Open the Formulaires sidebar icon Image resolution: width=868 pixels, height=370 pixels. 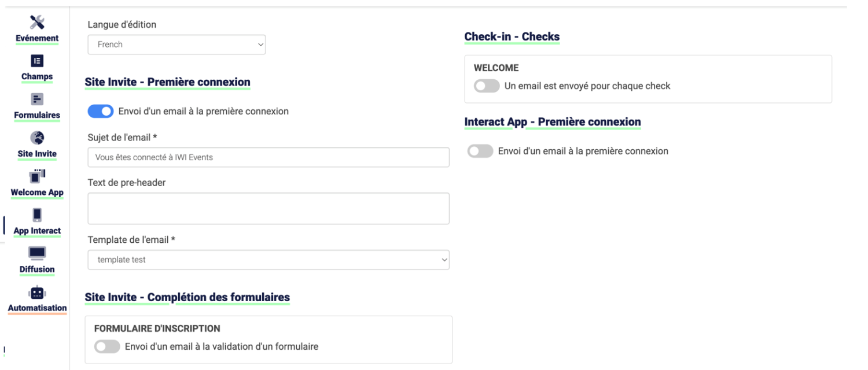point(37,99)
